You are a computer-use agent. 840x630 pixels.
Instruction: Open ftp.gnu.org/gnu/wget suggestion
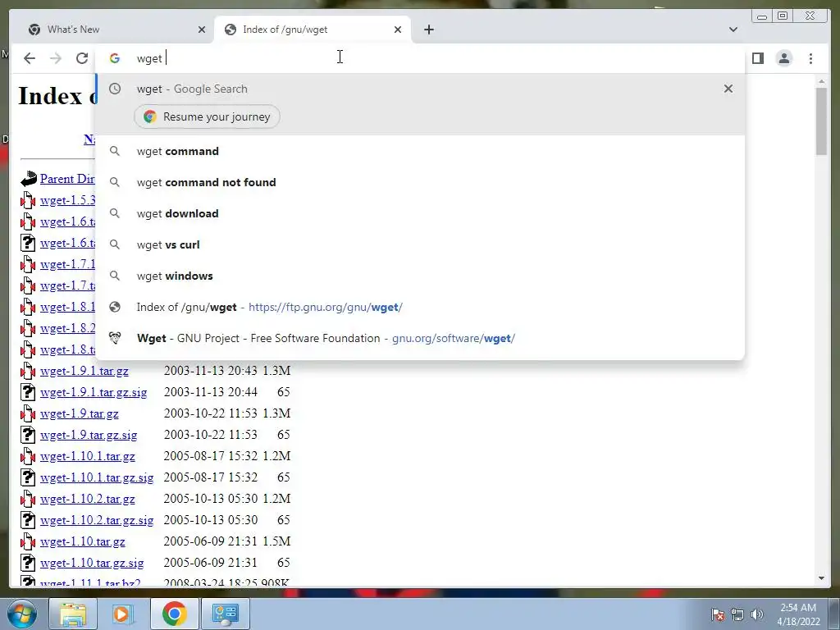point(421,307)
